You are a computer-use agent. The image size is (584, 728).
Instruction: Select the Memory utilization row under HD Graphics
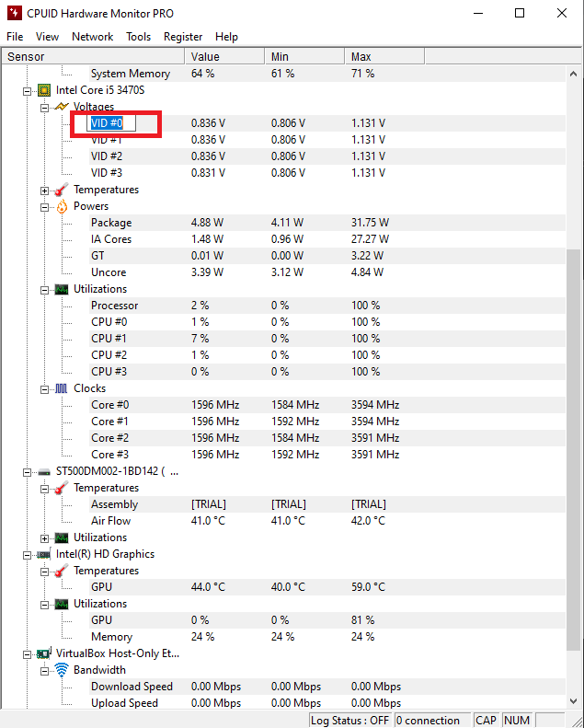pyautogui.click(x=327, y=637)
